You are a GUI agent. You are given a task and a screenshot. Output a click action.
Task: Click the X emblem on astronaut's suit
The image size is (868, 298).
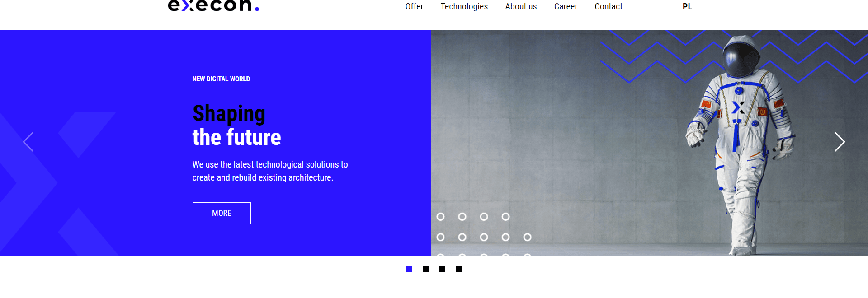pyautogui.click(x=738, y=107)
